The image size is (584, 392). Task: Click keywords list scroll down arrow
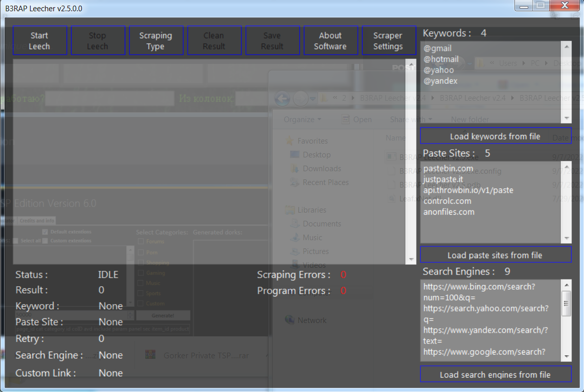pos(567,118)
